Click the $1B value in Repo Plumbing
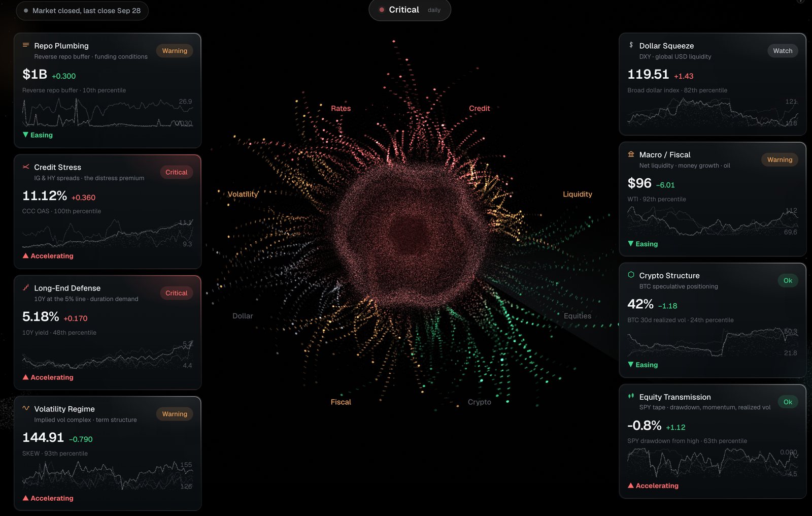Viewport: 812px width, 516px height. pyautogui.click(x=35, y=74)
